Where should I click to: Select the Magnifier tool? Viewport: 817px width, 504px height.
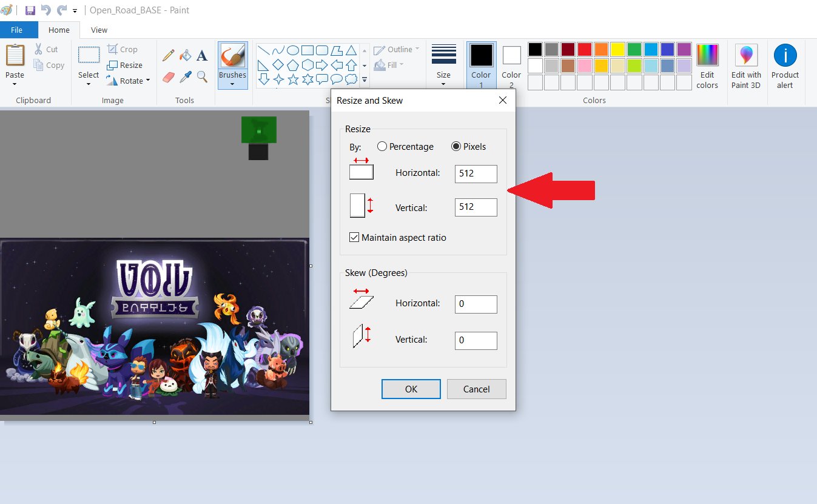[x=202, y=77]
